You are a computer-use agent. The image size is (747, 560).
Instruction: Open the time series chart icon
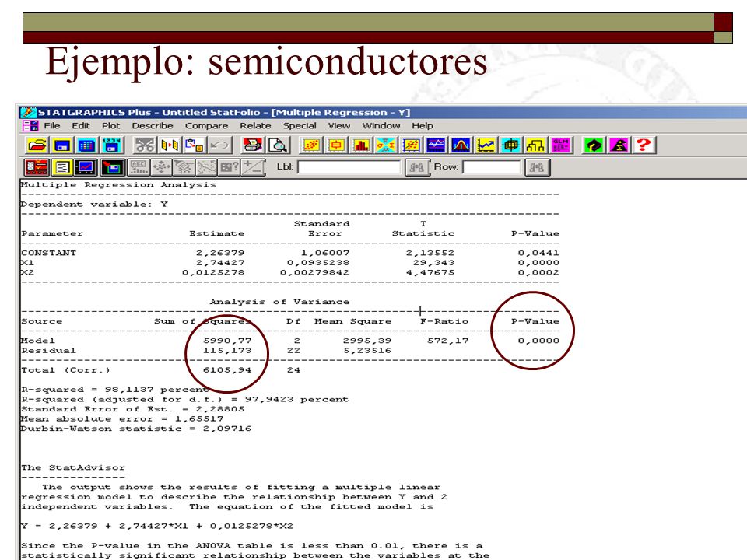click(x=436, y=145)
